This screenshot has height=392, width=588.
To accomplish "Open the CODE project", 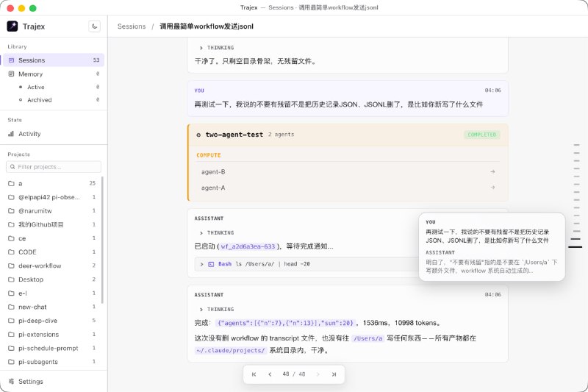I will pyautogui.click(x=52, y=252).
